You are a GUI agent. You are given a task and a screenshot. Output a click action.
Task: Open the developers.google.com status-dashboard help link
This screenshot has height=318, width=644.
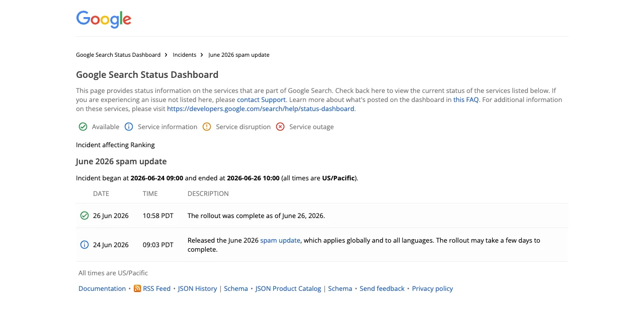(x=261, y=109)
